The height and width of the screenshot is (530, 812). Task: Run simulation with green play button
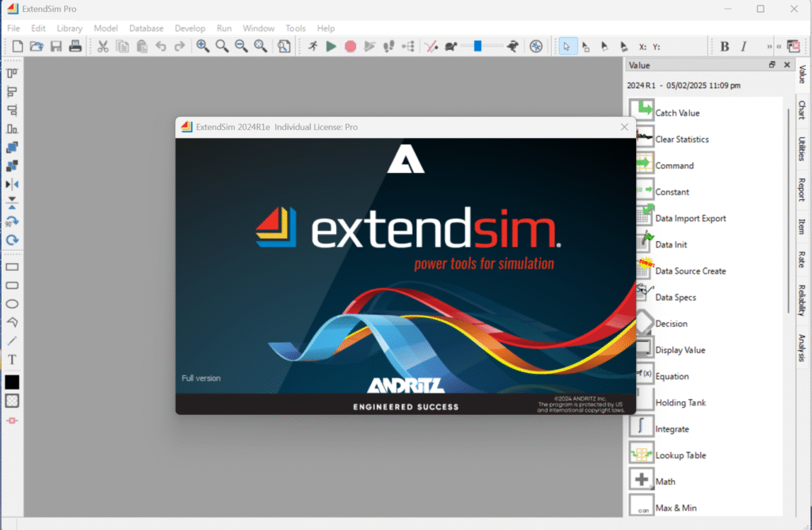[x=331, y=47]
